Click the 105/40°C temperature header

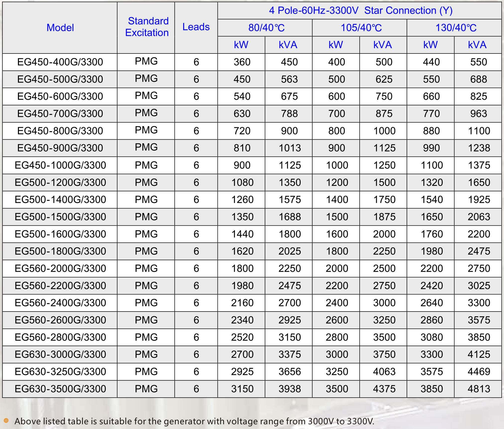point(361,28)
